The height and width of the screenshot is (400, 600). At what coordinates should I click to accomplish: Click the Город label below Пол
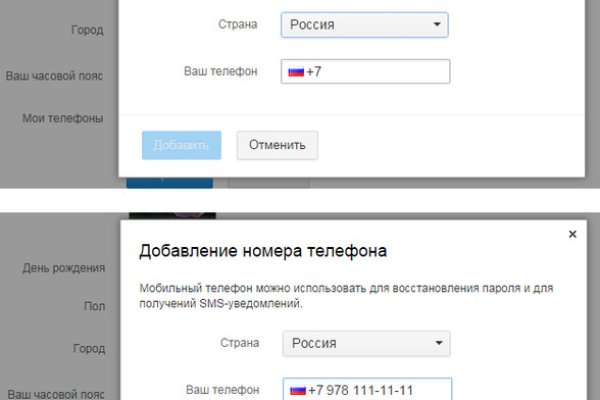(87, 350)
